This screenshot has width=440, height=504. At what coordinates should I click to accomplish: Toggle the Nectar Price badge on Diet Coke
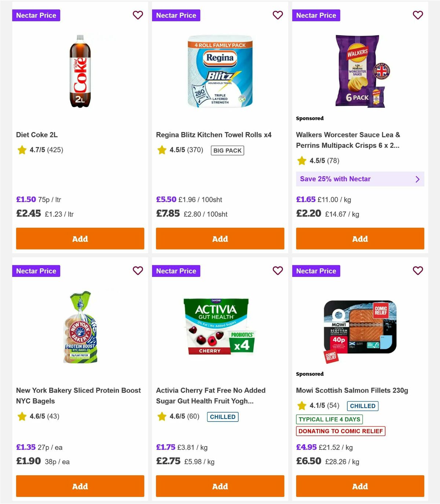pyautogui.click(x=36, y=15)
